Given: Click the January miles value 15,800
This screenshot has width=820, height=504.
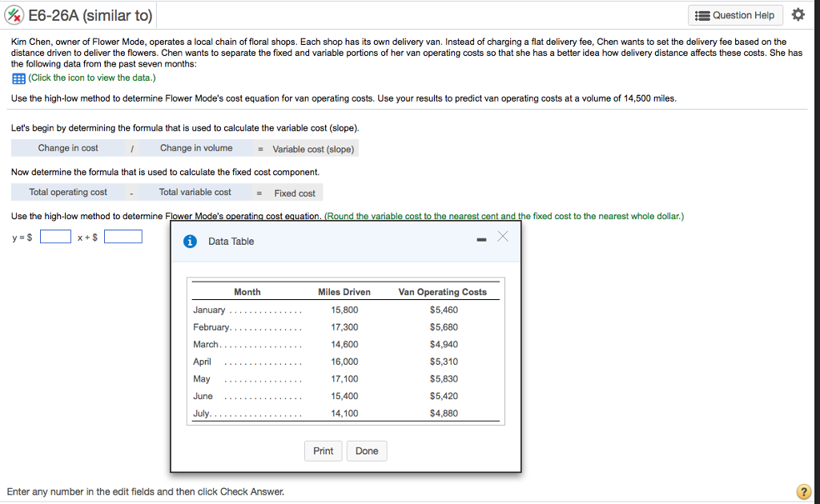Looking at the screenshot, I should pos(344,310).
